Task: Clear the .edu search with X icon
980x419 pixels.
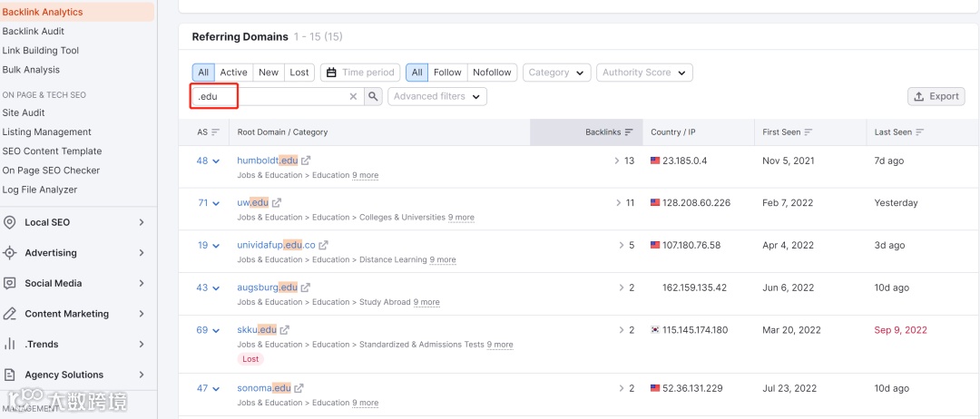Action: [353, 96]
